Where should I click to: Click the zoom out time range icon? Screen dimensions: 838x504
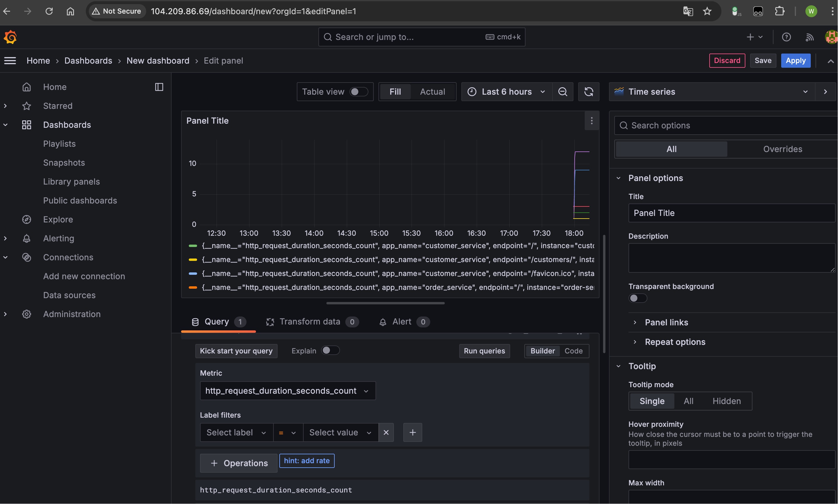click(563, 92)
